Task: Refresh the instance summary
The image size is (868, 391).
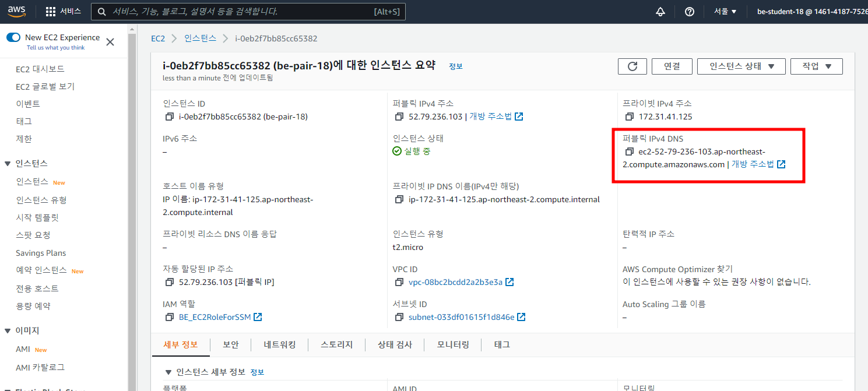Action: pos(632,66)
